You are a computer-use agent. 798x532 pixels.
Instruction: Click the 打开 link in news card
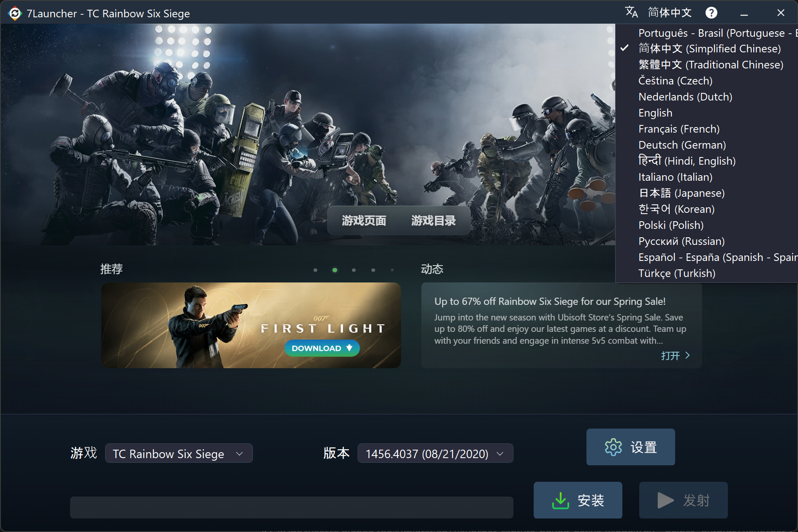coord(670,356)
